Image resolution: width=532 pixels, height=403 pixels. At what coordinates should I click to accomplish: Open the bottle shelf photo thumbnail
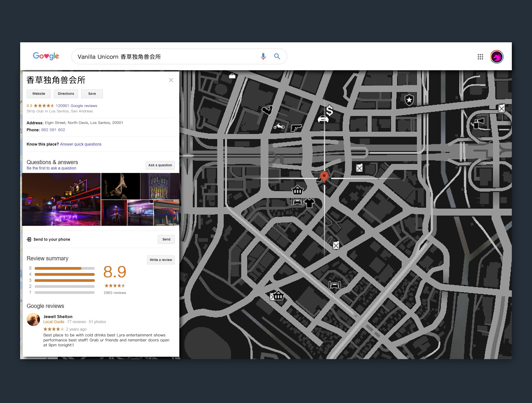point(160,186)
